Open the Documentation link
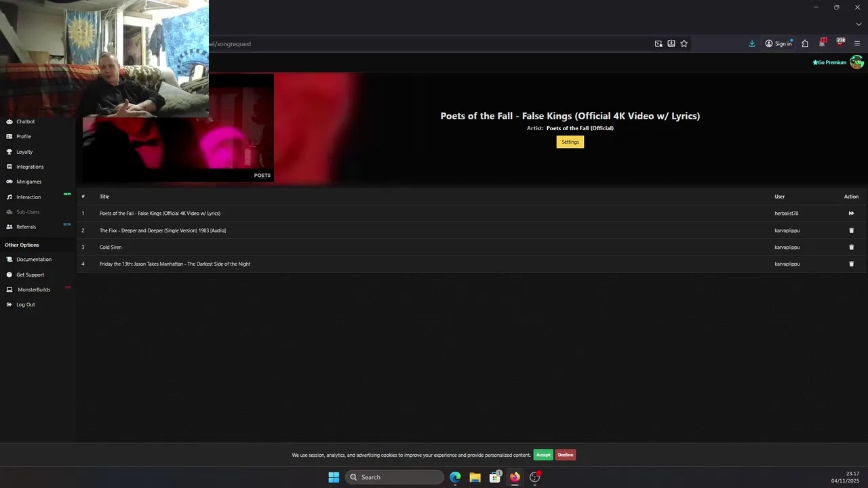Screen dimensions: 868x488 point(34,260)
